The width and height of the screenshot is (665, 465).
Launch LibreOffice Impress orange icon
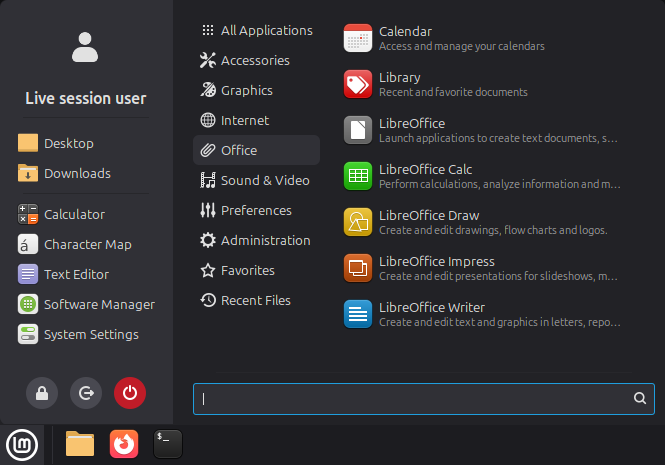point(358,268)
